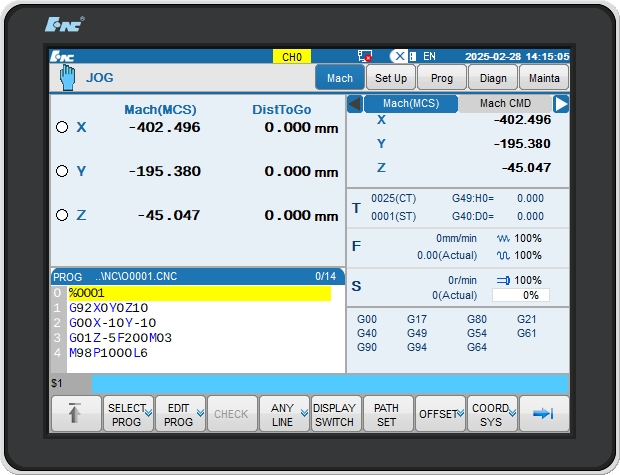Click the network connection status icon
620x475 pixels.
pyautogui.click(x=365, y=57)
